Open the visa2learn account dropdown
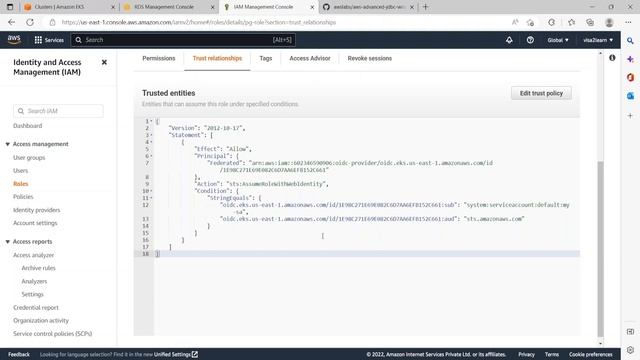Image resolution: width=640 pixels, height=360 pixels. [598, 40]
